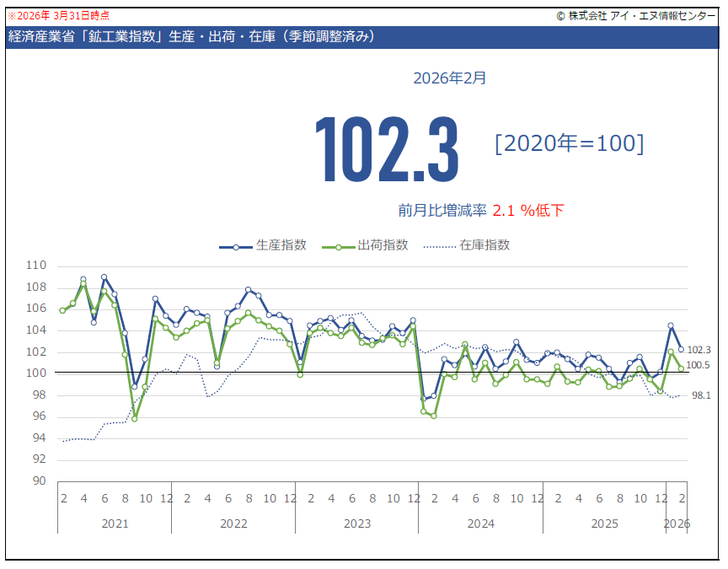Select the 前月比増減率 label
This screenshot has width=728, height=569.
(442, 211)
